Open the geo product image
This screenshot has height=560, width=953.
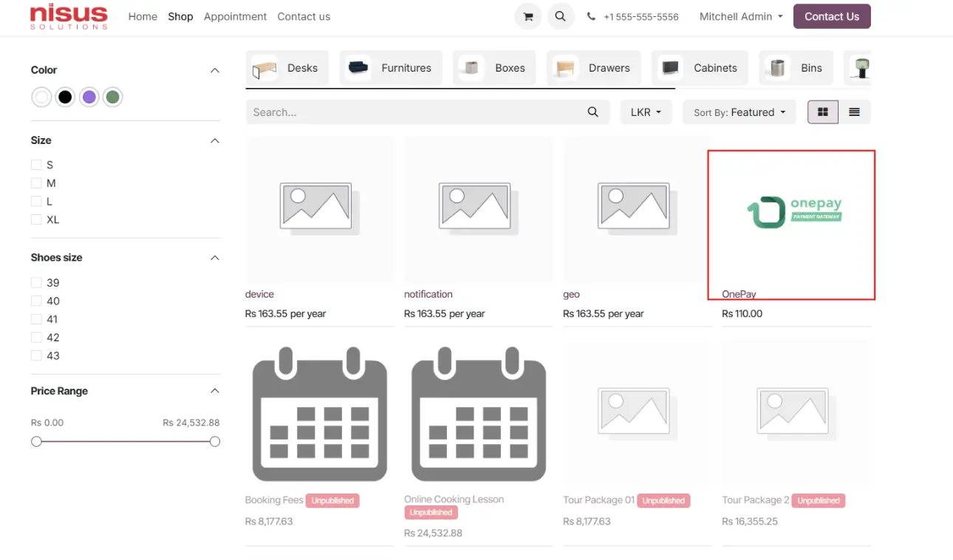[x=637, y=209]
